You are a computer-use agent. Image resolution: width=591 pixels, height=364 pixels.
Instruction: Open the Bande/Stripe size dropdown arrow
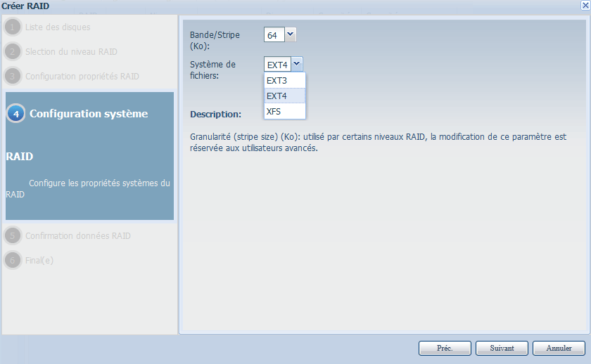(x=290, y=34)
